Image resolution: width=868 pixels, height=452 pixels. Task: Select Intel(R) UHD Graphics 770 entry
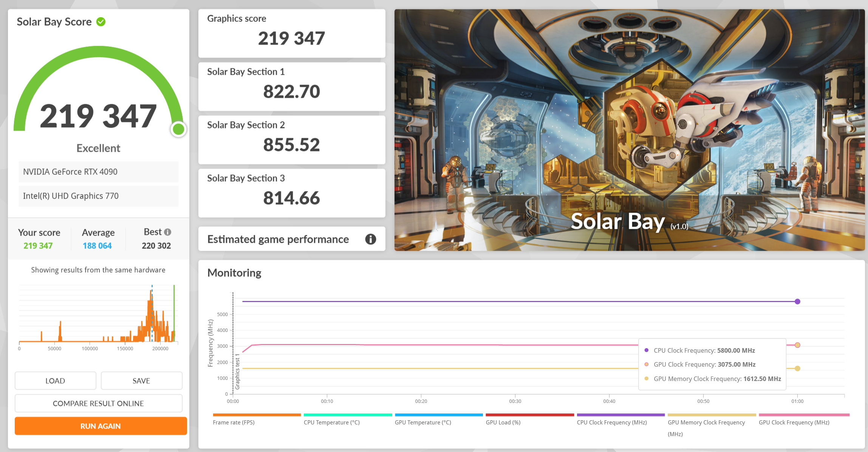pyautogui.click(x=98, y=196)
